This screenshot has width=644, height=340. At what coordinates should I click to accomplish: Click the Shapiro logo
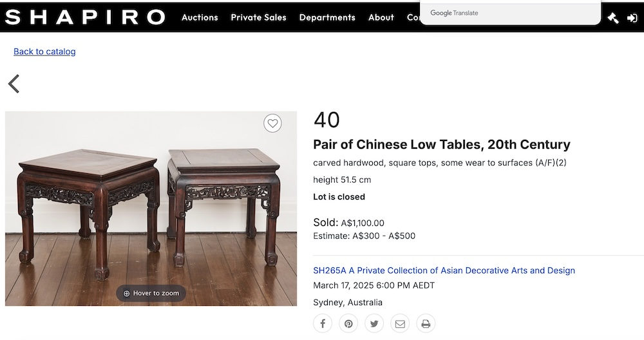click(85, 17)
